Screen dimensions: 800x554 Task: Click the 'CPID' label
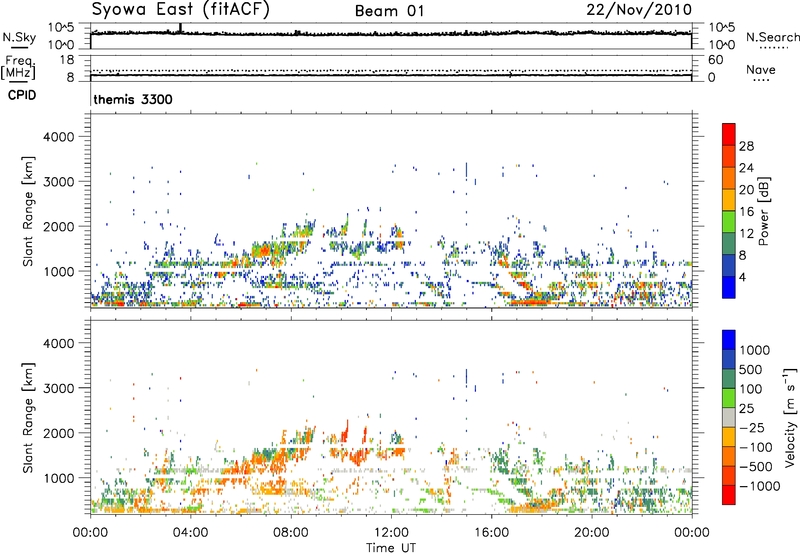point(22,95)
